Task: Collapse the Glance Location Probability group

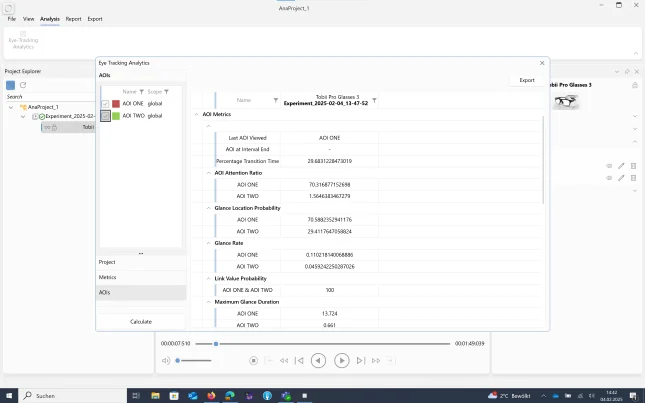Action: click(x=209, y=208)
